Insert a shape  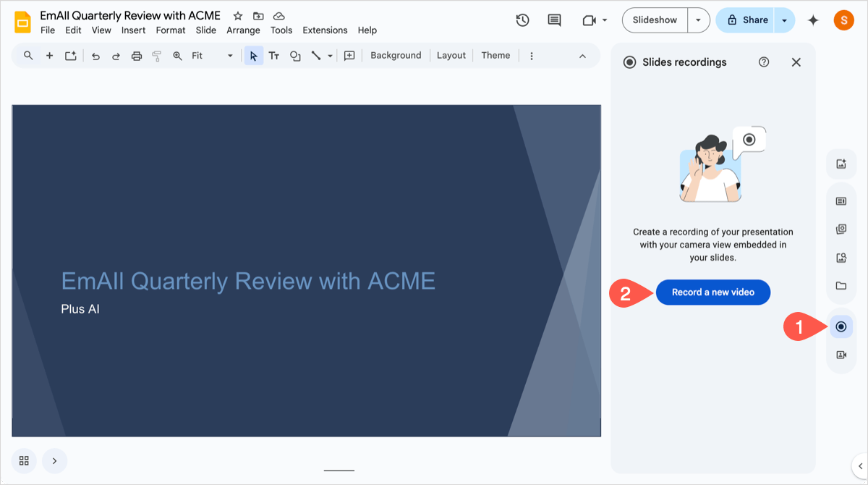point(295,56)
